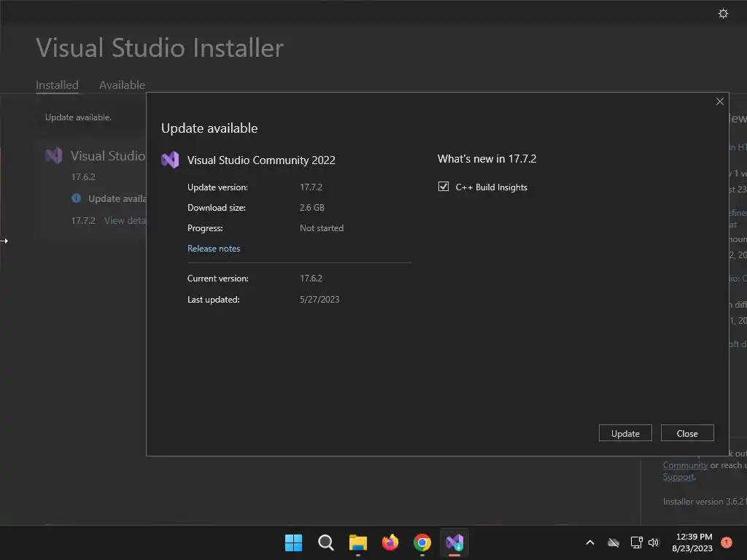
Task: Click the update version value 17.7.2
Action: (311, 187)
